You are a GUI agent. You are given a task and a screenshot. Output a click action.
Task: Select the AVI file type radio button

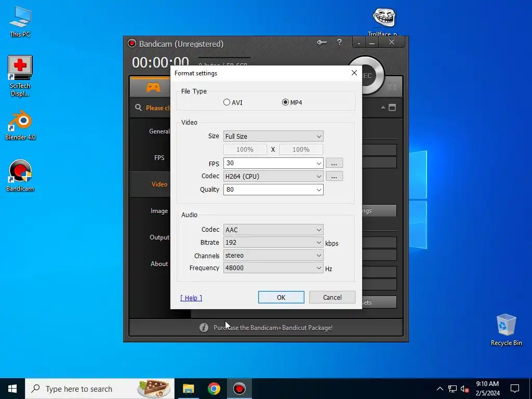[227, 102]
